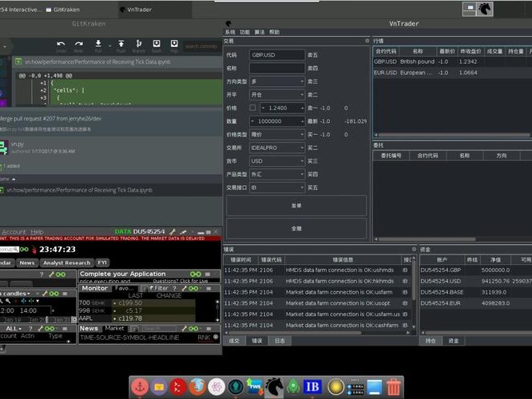This screenshot has width=532, height=399.
Task: Open the 货币 dropdown showing USD
Action: [x=277, y=161]
